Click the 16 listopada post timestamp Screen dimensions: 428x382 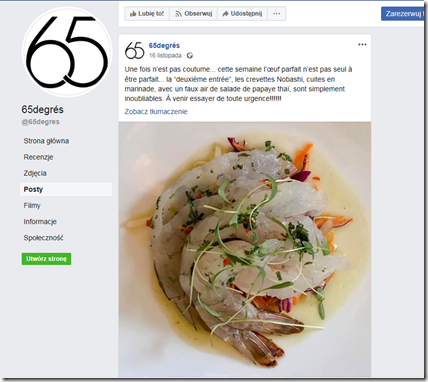coord(165,55)
